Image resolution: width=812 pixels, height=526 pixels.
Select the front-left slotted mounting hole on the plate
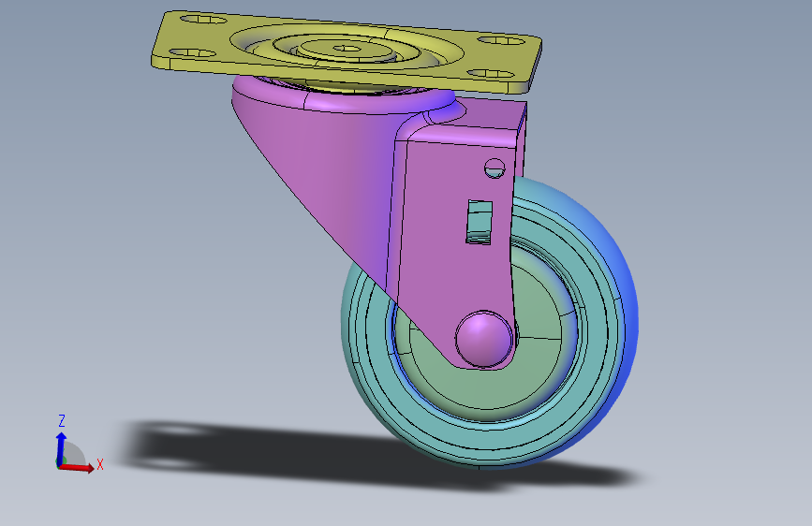click(193, 52)
